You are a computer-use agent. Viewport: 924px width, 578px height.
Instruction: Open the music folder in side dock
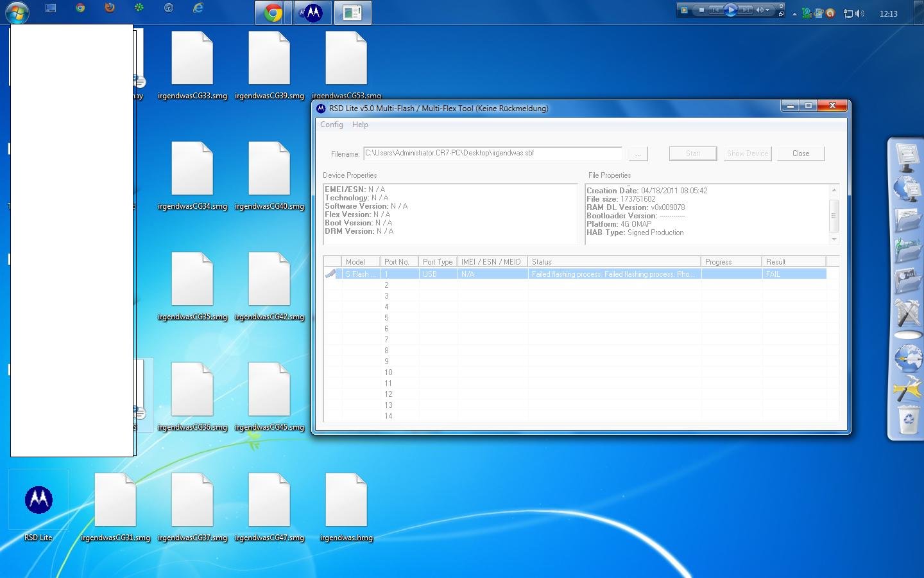[908, 250]
